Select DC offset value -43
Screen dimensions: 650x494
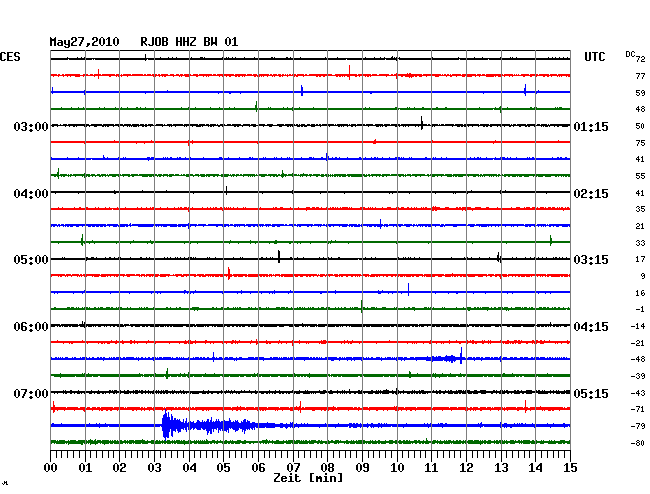pyautogui.click(x=638, y=393)
